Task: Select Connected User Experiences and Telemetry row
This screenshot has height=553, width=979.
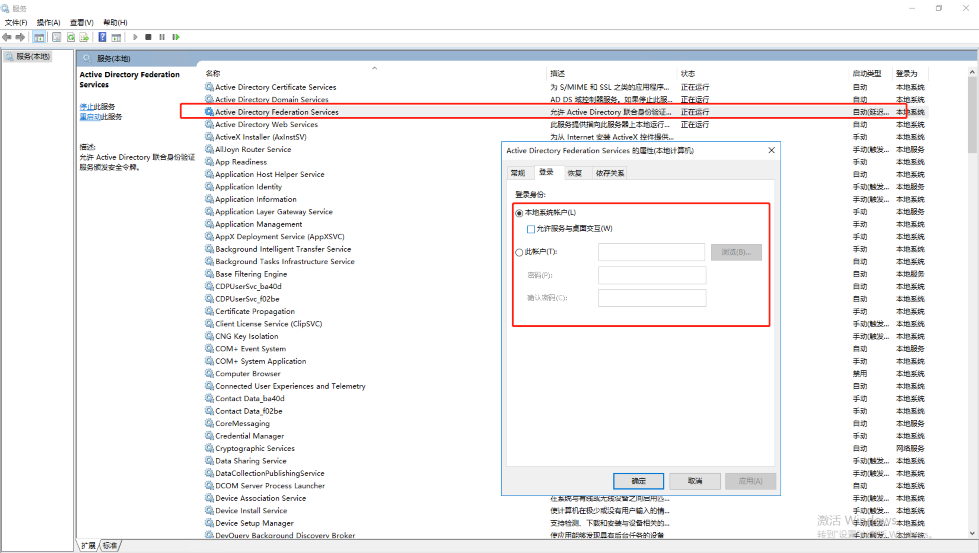Action: (565, 386)
